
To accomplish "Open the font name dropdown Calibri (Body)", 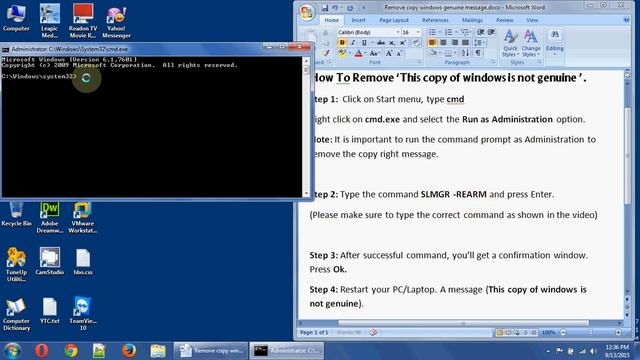I will click(x=398, y=32).
